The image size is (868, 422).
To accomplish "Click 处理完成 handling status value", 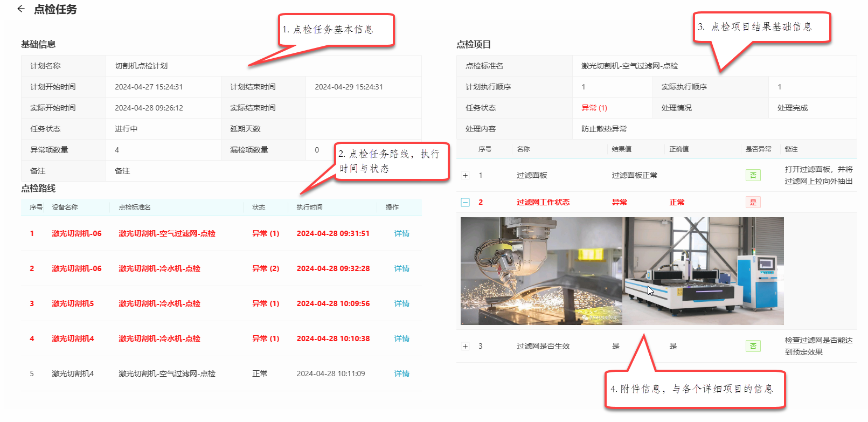I will (793, 108).
